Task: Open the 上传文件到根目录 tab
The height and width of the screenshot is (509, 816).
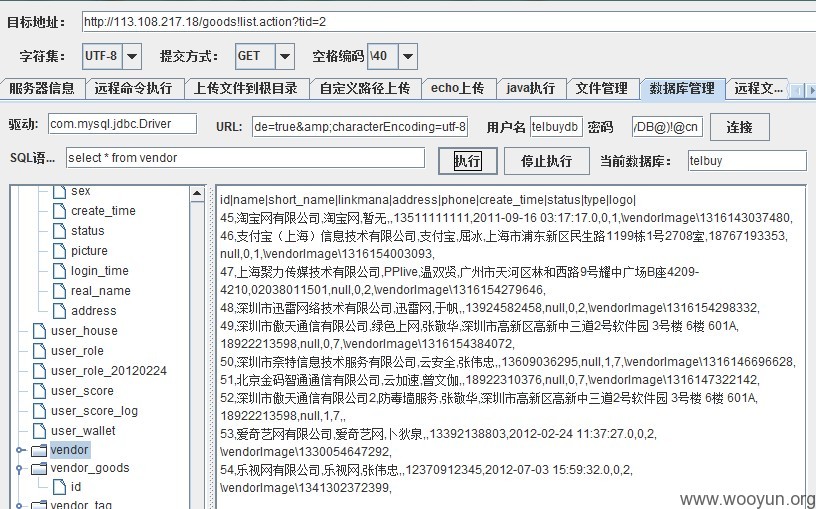Action: 246,88
